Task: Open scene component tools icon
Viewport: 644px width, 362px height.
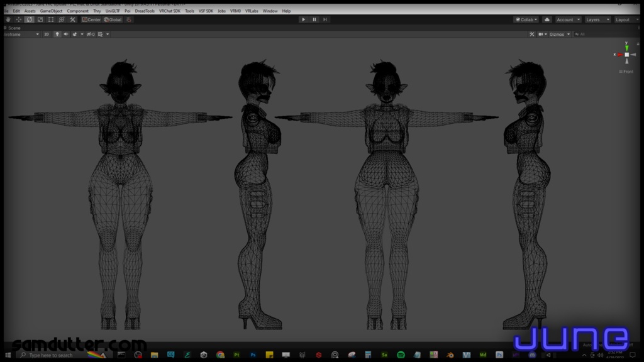Action: [532, 34]
